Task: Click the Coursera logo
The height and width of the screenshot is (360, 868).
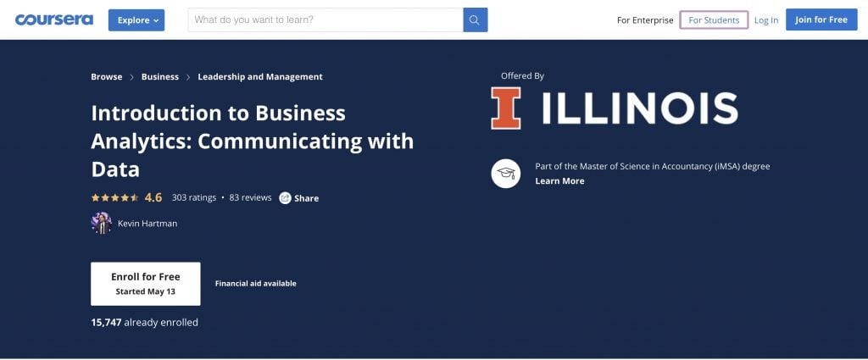Action: click(54, 20)
